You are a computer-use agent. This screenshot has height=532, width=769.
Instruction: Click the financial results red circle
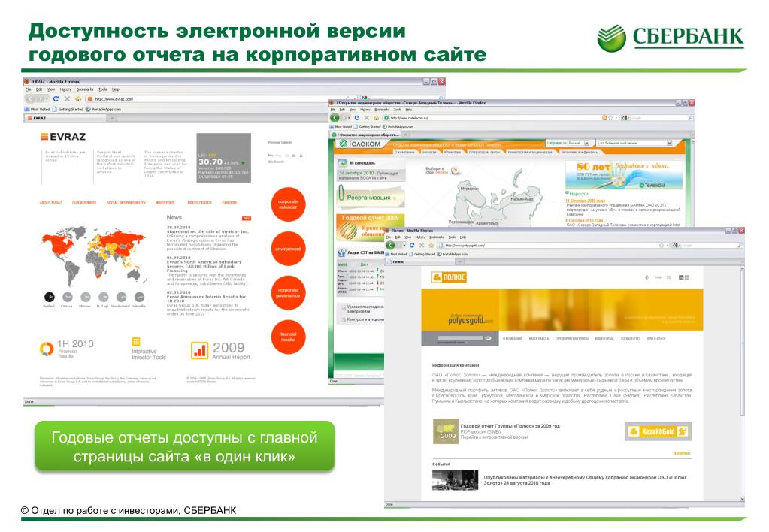click(x=288, y=337)
